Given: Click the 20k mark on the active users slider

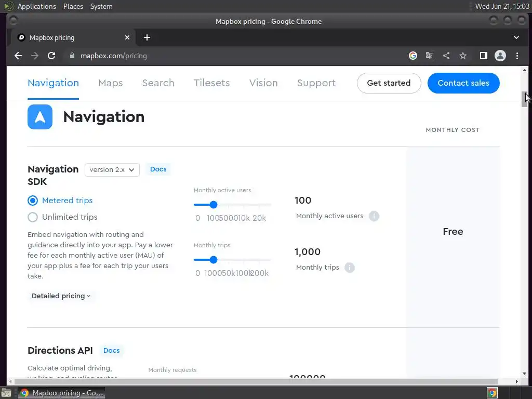Looking at the screenshot, I should click(x=259, y=218).
